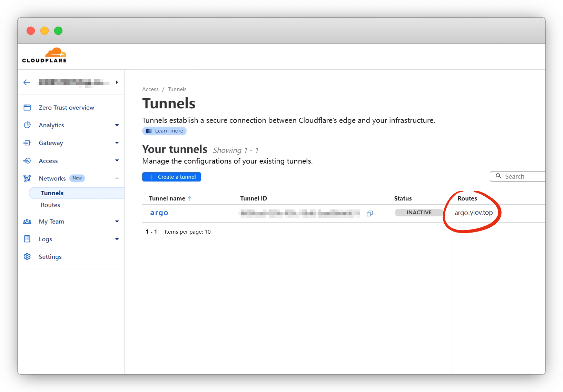Open the account switcher arrow
The image size is (563, 392).
tap(117, 82)
